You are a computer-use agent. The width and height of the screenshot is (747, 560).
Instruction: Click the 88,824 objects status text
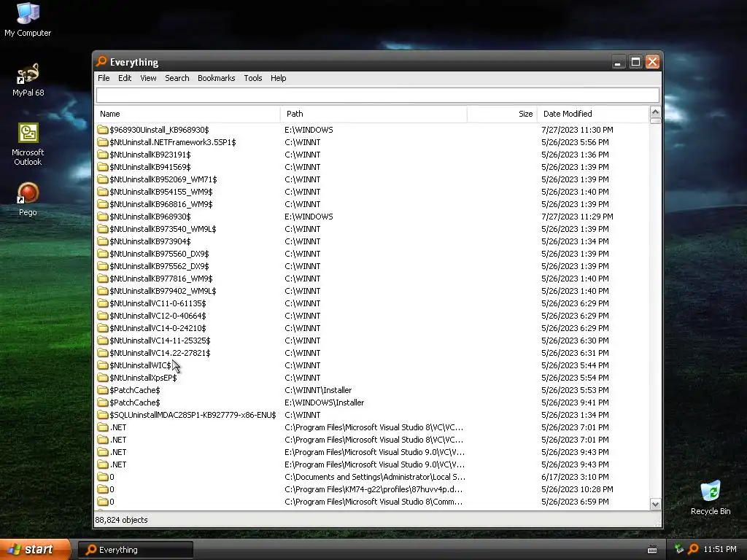(122, 520)
